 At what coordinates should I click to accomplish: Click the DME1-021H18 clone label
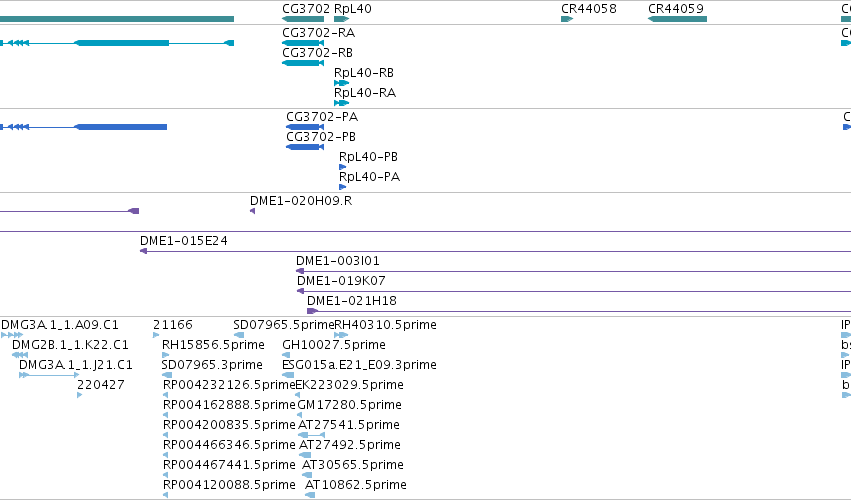tap(352, 301)
